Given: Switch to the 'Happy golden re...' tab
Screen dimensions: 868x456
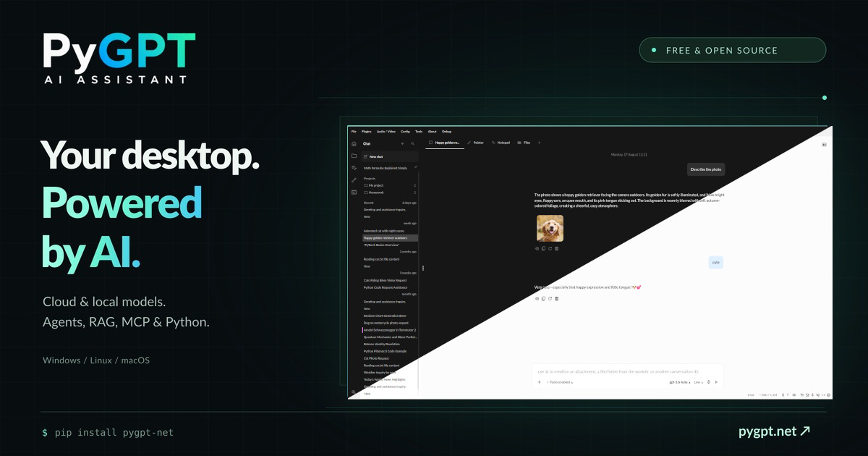Looking at the screenshot, I should click(x=444, y=143).
